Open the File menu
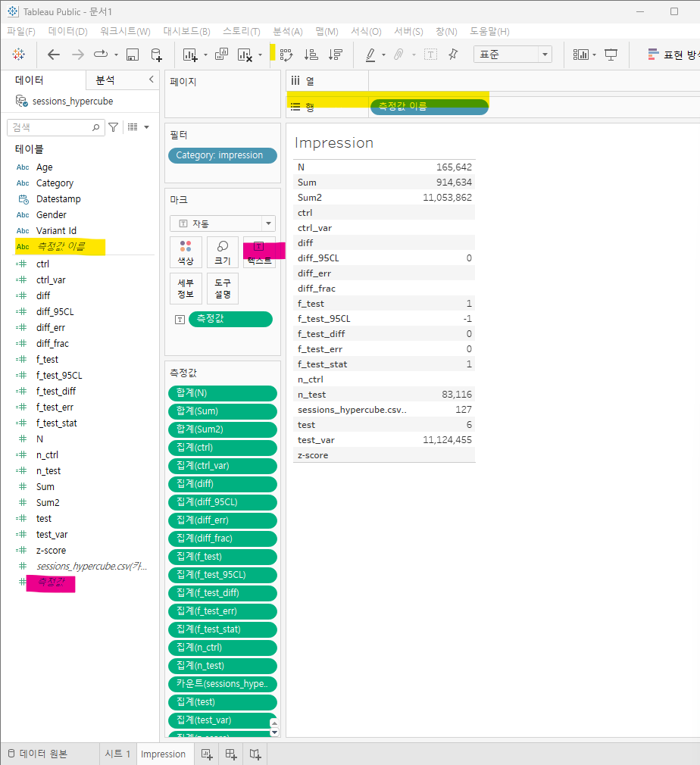Screen dimensions: 700x765 pos(21,31)
